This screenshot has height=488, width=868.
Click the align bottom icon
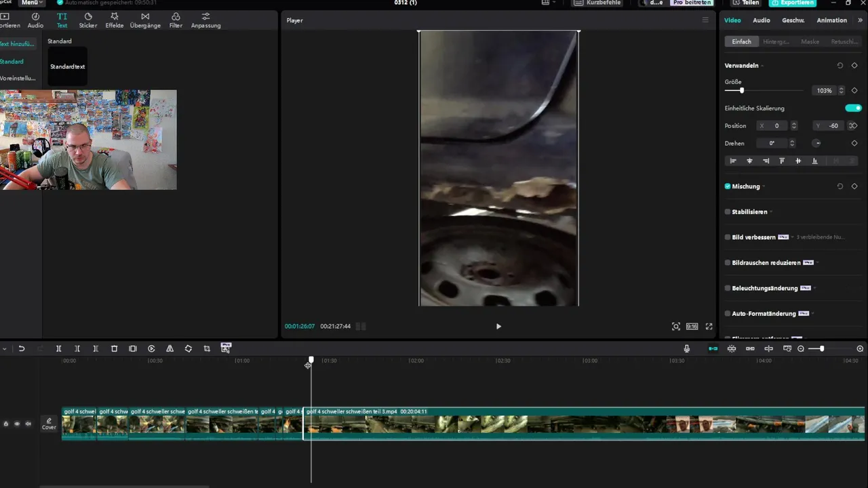[814, 161]
